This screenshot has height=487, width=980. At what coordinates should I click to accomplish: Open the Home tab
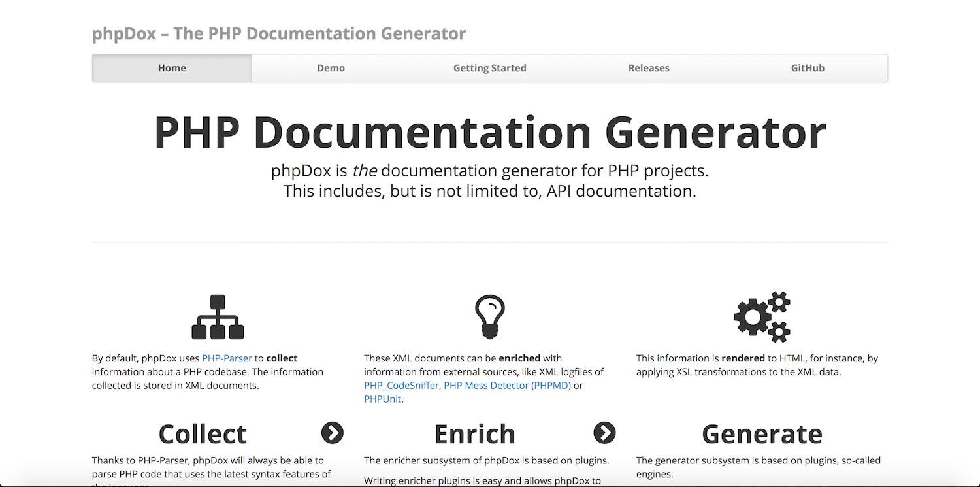[x=172, y=68]
